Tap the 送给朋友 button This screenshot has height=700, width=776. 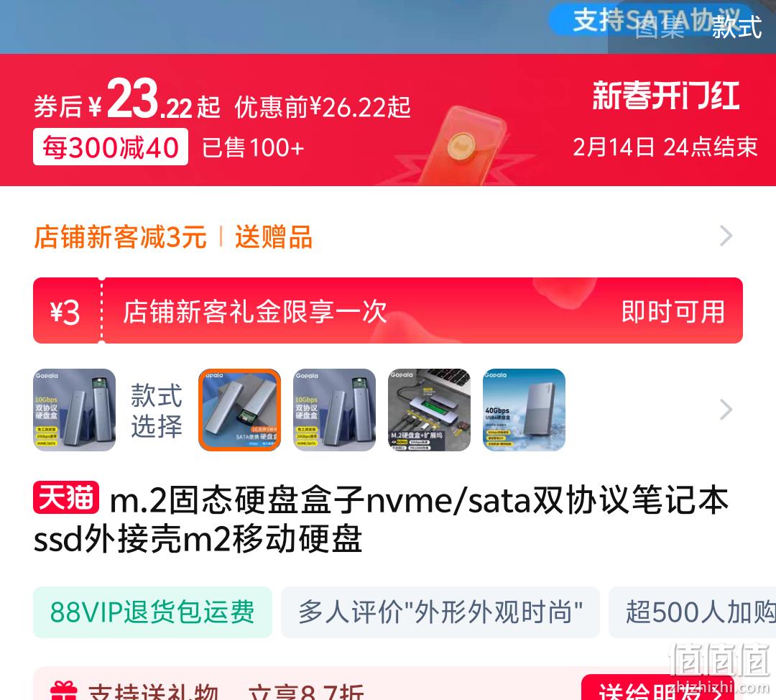click(x=657, y=688)
